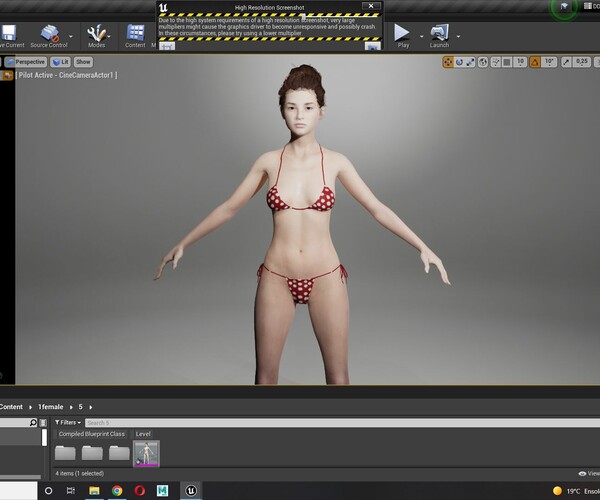Expand arrow after 1female breadcrumb
The width and height of the screenshot is (600, 500).
point(71,407)
